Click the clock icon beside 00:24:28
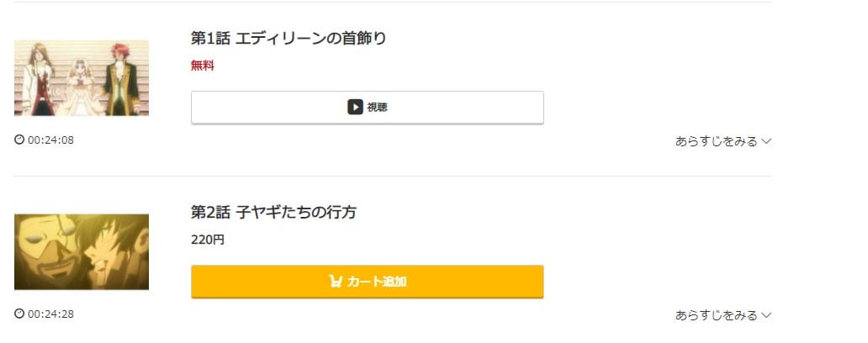The width and height of the screenshot is (868, 343). [19, 314]
